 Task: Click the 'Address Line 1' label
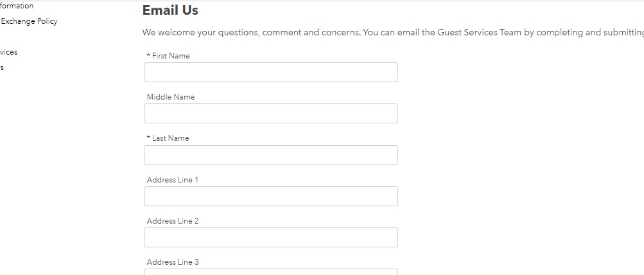coord(173,180)
